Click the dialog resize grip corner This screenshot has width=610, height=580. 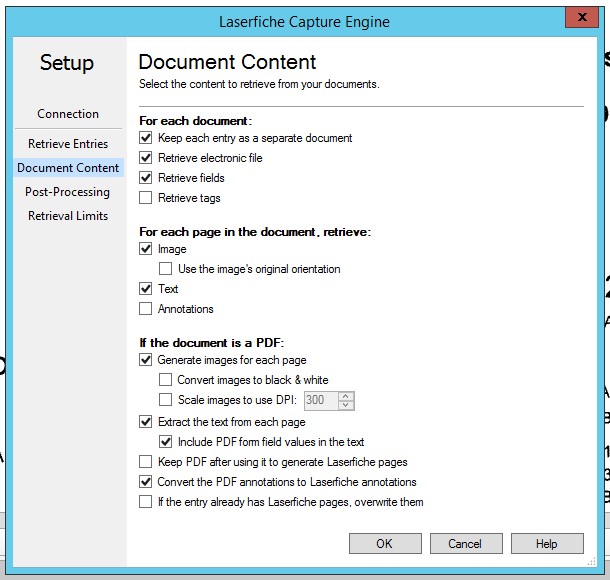[591, 561]
